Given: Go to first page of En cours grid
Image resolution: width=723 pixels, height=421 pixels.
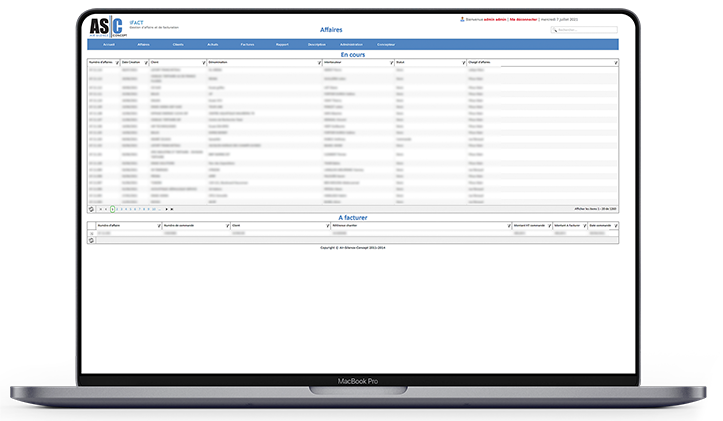Looking at the screenshot, I should 101,209.
